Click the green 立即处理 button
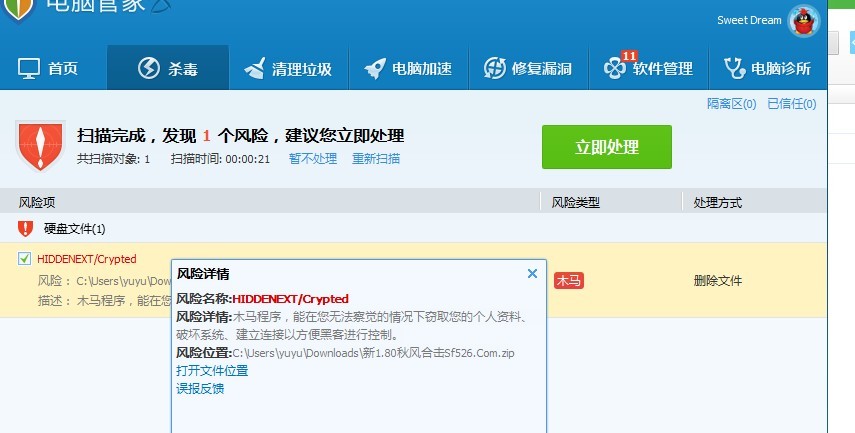 pos(607,147)
